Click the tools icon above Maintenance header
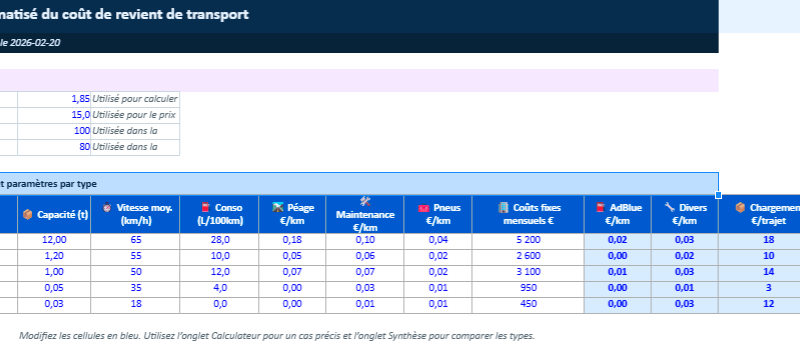 point(365,202)
